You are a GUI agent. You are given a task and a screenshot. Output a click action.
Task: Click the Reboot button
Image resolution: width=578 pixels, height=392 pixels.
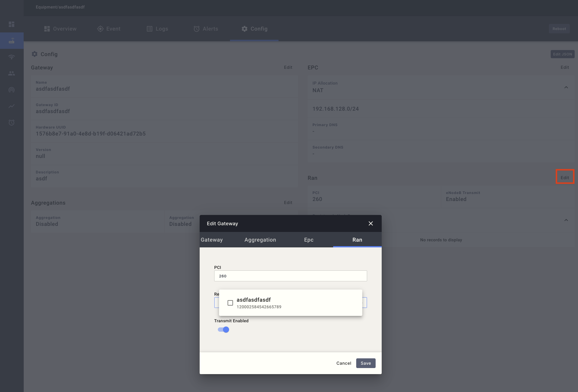pyautogui.click(x=559, y=29)
